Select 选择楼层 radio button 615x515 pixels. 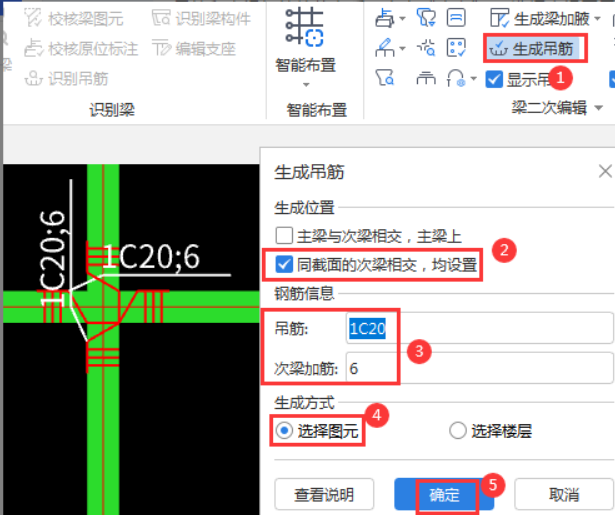tap(458, 431)
